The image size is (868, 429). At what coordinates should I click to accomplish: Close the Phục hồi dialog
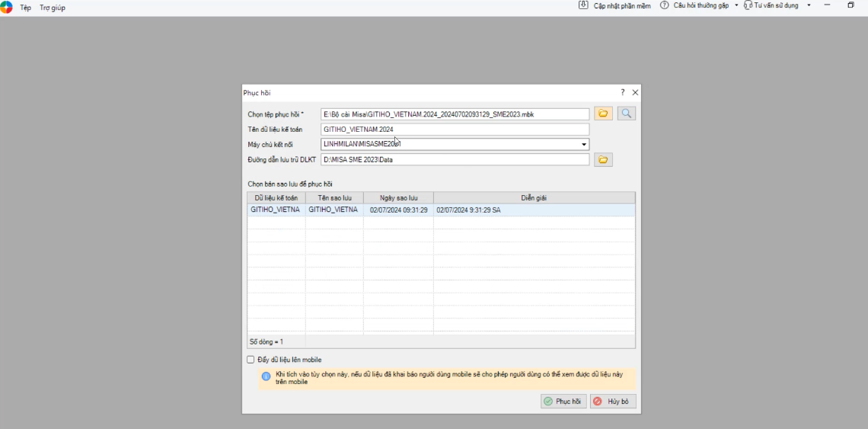pyautogui.click(x=635, y=92)
